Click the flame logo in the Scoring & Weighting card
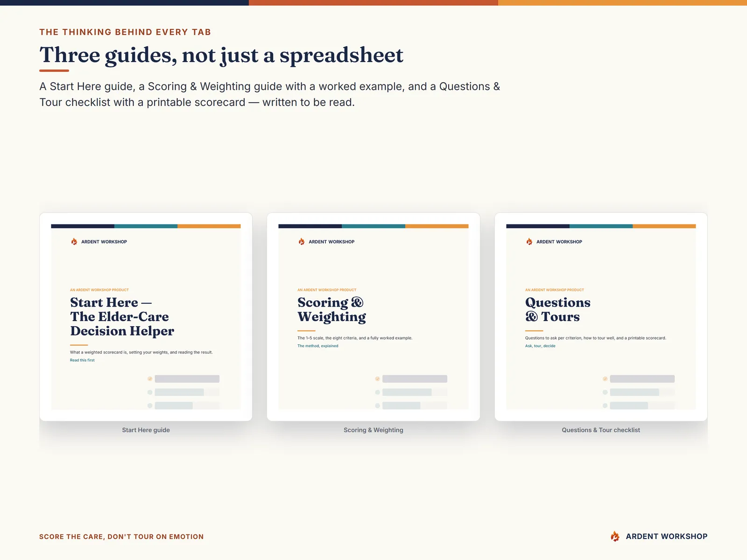The image size is (747, 560). 302,242
